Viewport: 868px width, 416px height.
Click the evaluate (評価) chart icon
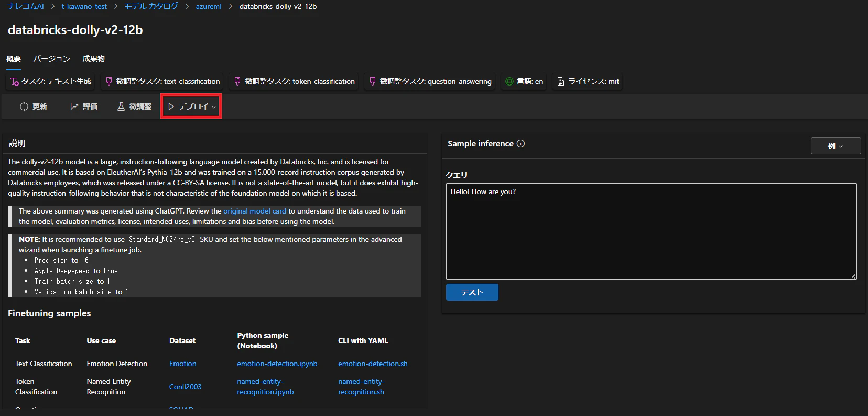pos(74,106)
